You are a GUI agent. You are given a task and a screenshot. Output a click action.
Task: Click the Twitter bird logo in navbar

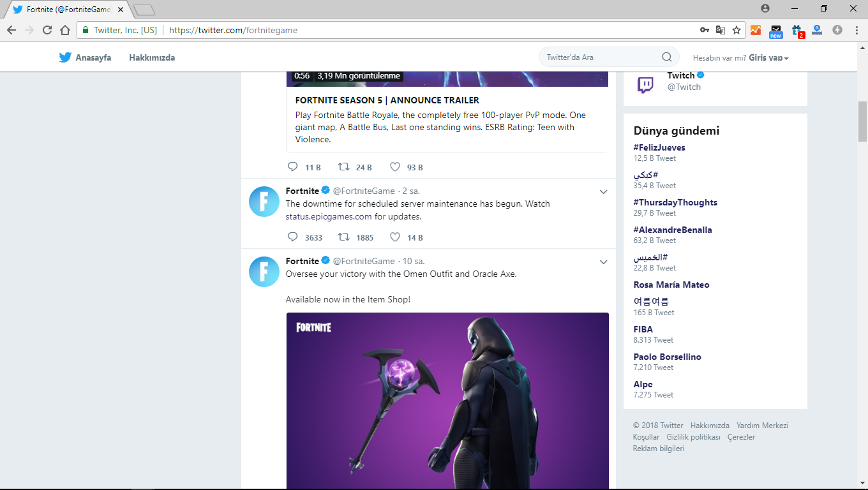coord(65,57)
